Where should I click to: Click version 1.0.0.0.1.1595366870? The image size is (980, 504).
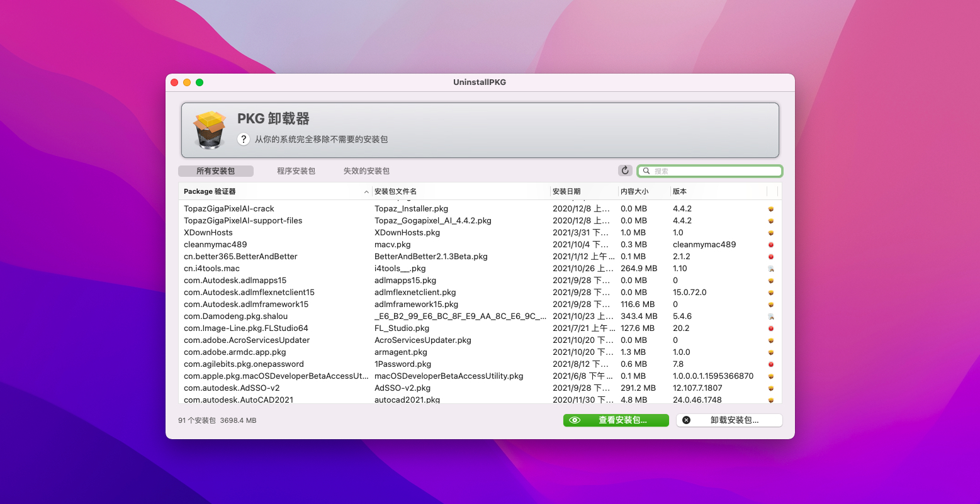pyautogui.click(x=713, y=376)
